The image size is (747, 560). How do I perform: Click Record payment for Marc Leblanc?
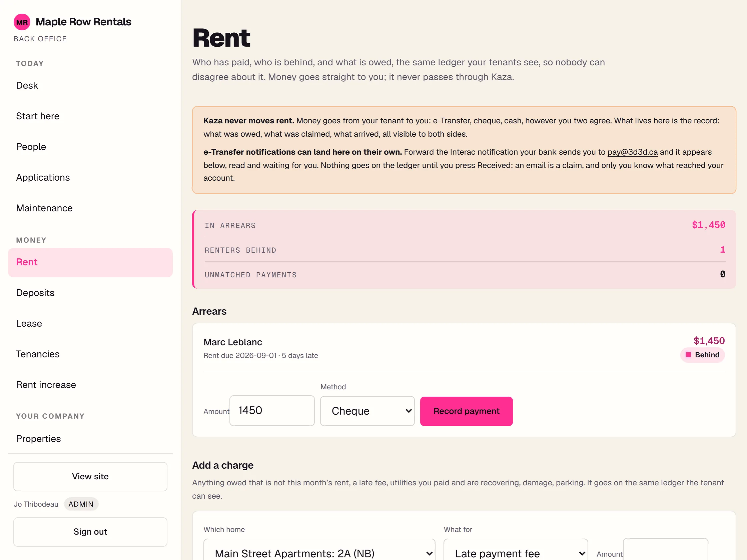click(x=466, y=411)
